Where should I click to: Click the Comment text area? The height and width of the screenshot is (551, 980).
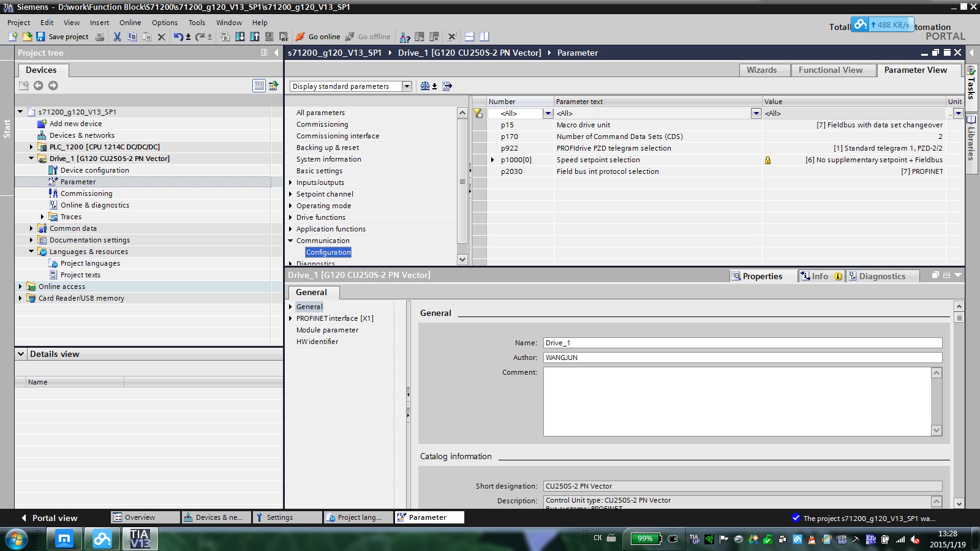[x=737, y=402]
